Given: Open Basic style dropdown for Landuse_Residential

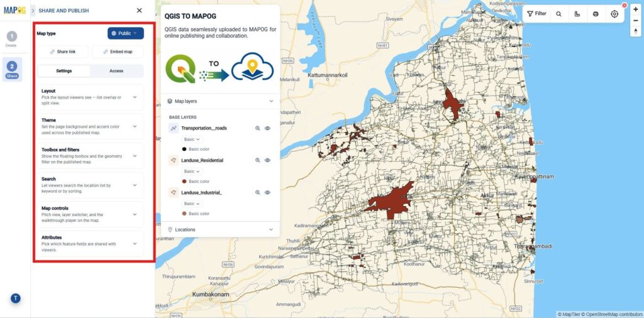Looking at the screenshot, I should pos(192,172).
